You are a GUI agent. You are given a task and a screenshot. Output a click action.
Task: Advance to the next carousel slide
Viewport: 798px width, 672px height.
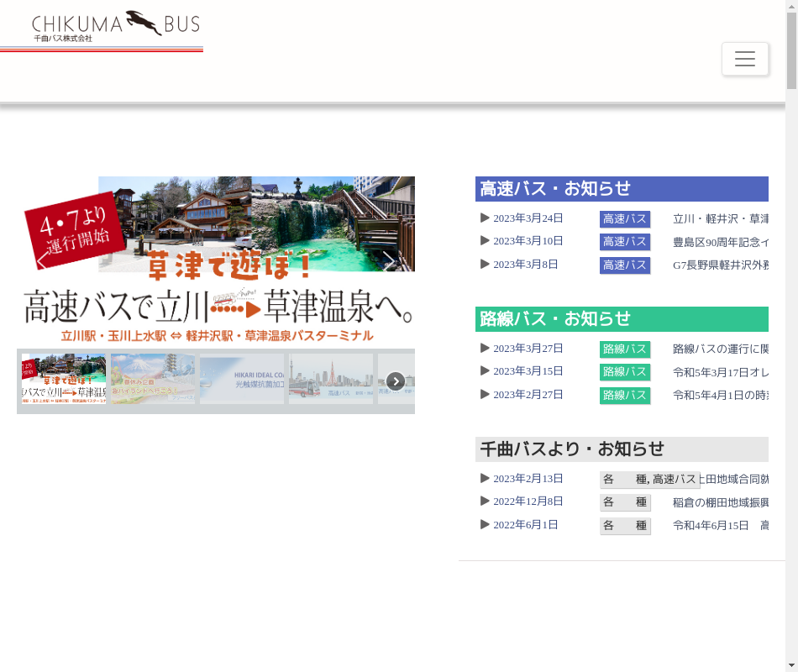point(388,260)
